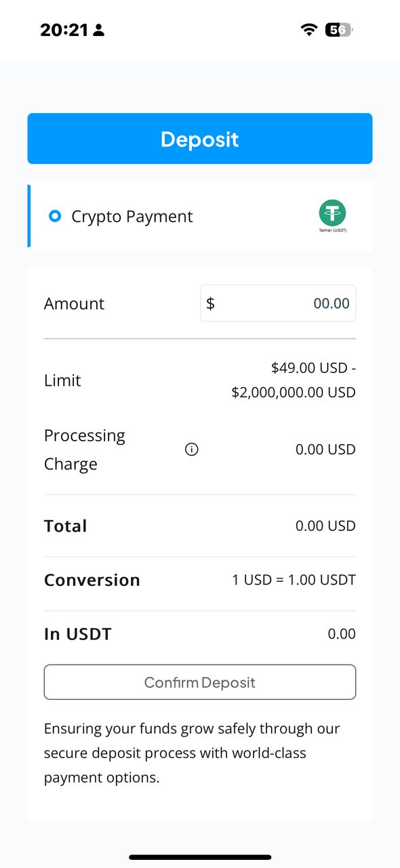Tap the conversion rate 1 USD = 1.00 USDT
The image size is (400, 868).
click(x=294, y=580)
